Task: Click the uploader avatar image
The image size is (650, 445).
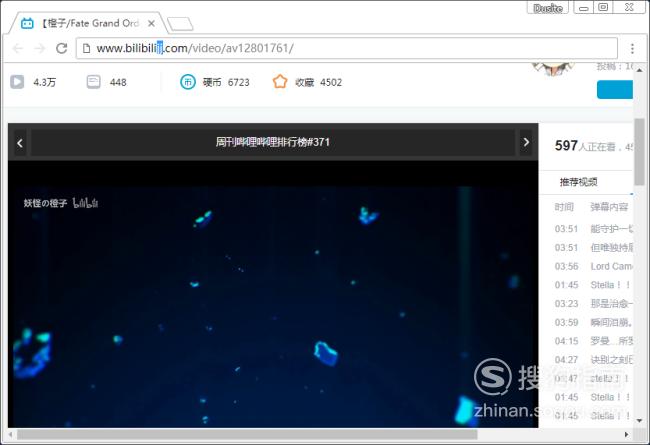Action: coord(553,69)
